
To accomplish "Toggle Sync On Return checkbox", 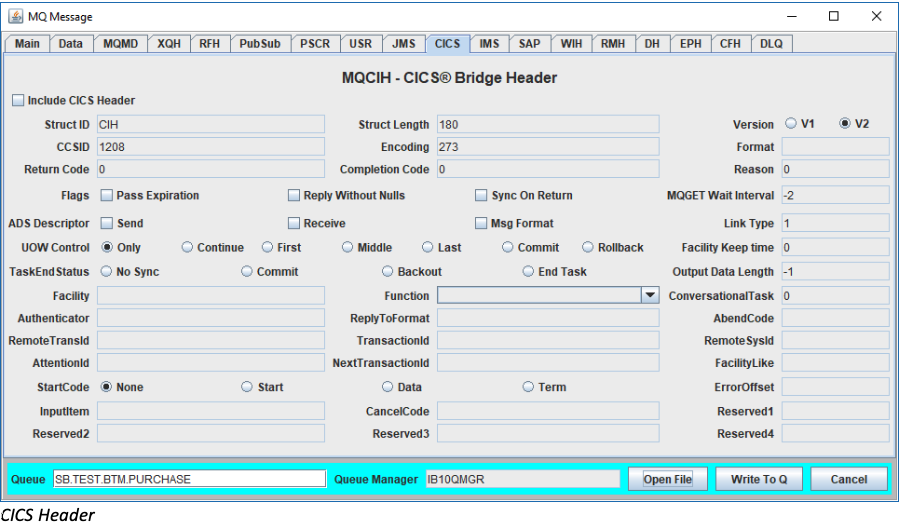I will click(x=481, y=195).
